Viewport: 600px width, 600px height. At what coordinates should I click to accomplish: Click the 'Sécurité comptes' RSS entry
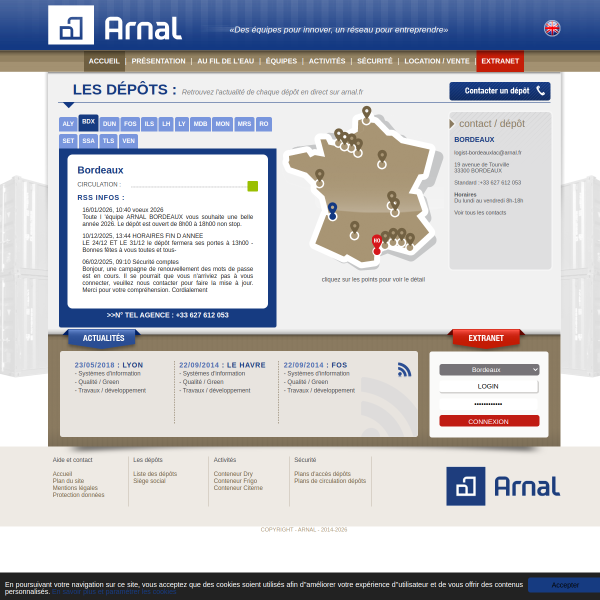coord(130,262)
